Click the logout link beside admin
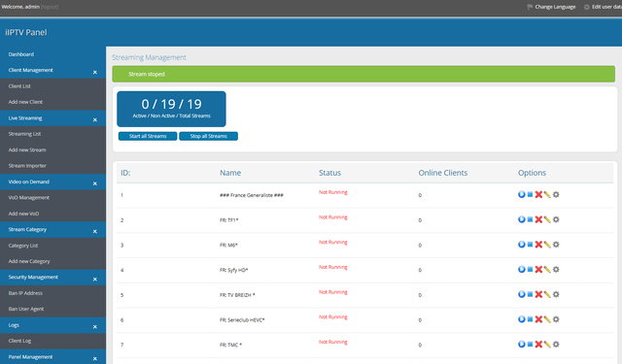 pyautogui.click(x=50, y=7)
